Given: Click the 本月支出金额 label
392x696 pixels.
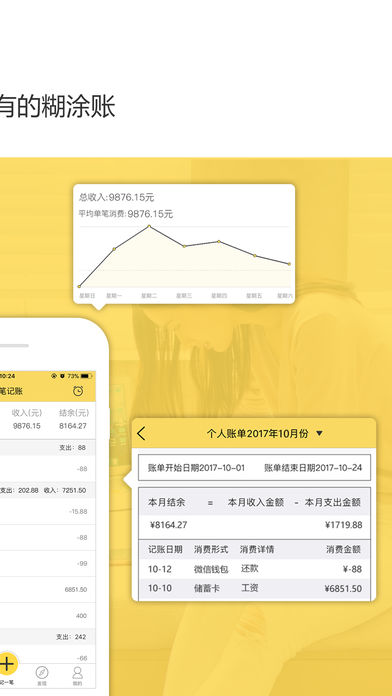Looking at the screenshot, I should pos(333,502).
